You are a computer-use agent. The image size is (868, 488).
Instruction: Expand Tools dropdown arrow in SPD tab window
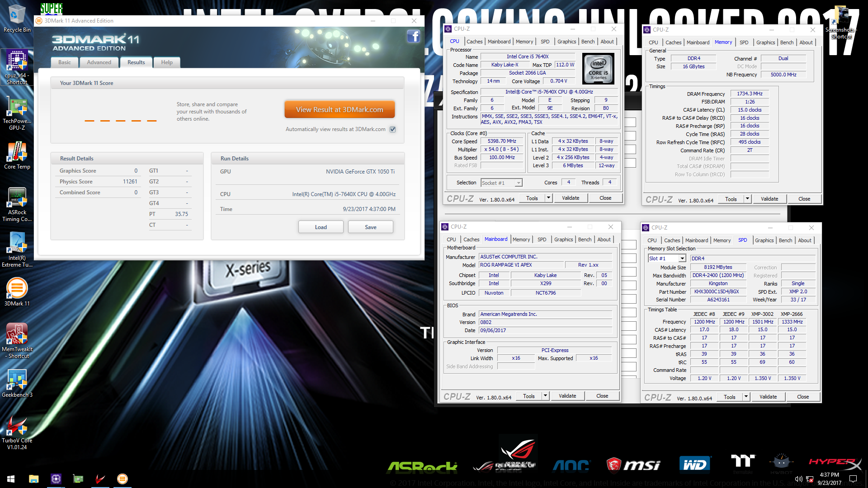pyautogui.click(x=746, y=397)
